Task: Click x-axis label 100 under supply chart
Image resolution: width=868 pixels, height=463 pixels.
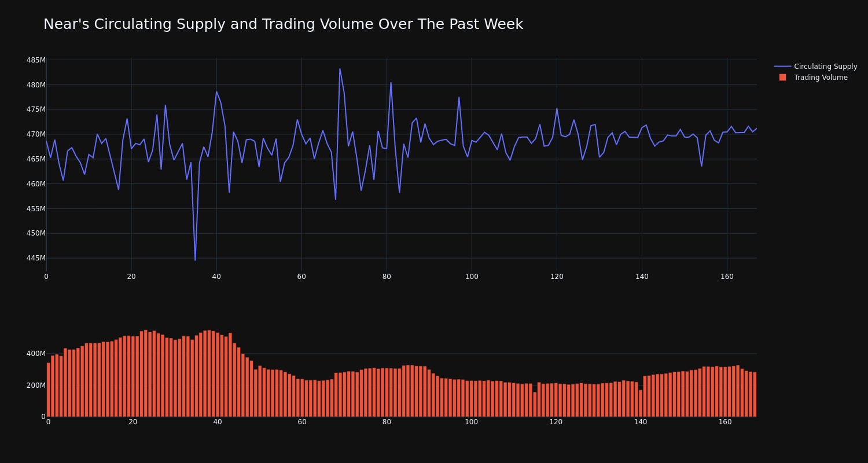Action: pyautogui.click(x=472, y=277)
